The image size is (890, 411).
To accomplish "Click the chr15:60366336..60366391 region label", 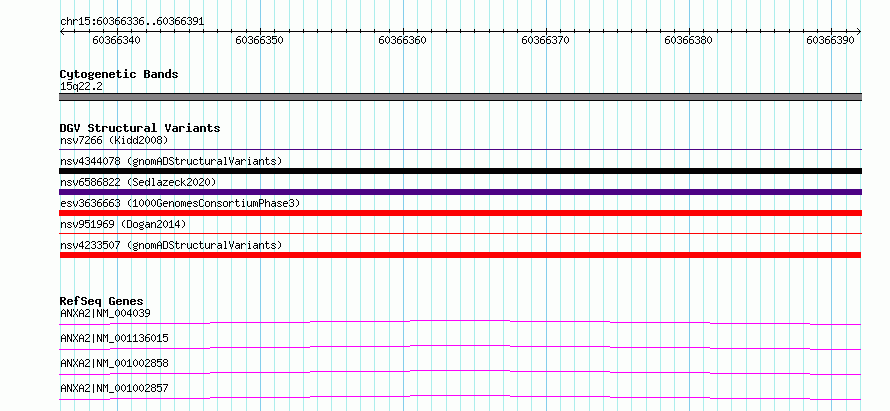I will pyautogui.click(x=132, y=22).
